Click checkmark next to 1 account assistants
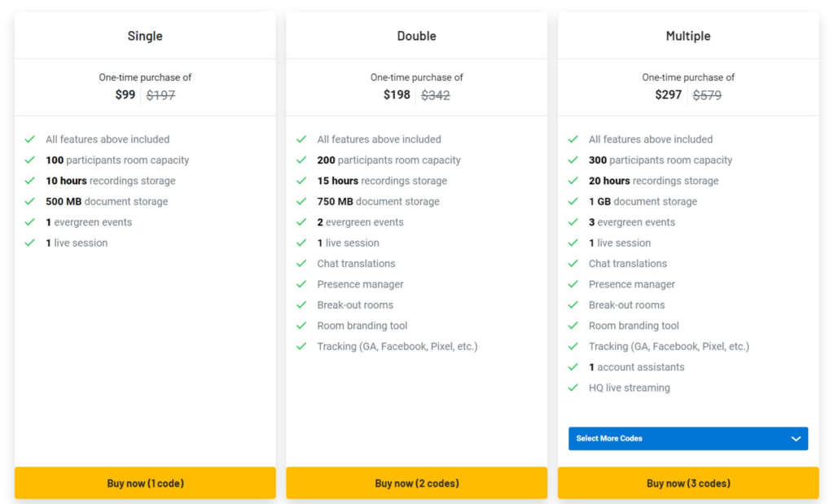The image size is (834, 504). coord(573,367)
